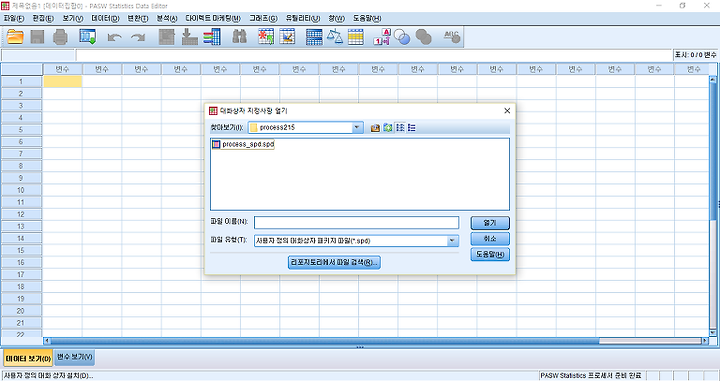Click the Split file icon
Viewport: 720px width, 381px height.
point(314,37)
